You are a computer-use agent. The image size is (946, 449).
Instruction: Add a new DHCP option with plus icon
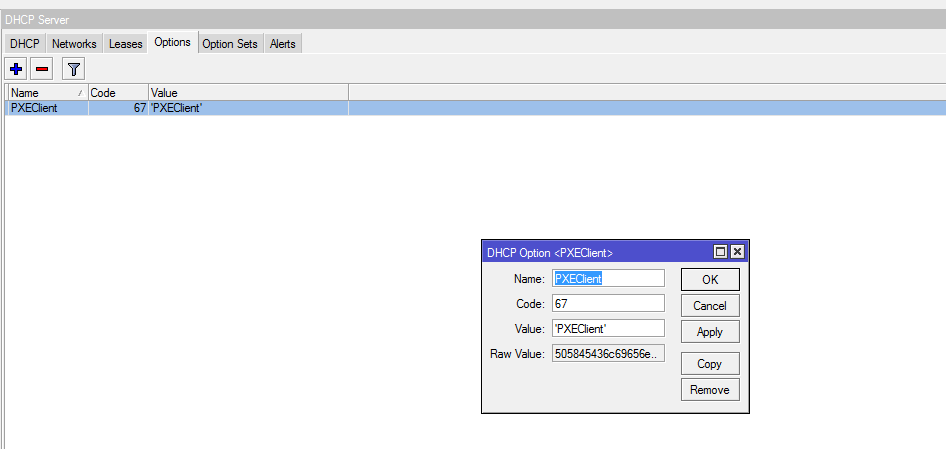pyautogui.click(x=16, y=69)
